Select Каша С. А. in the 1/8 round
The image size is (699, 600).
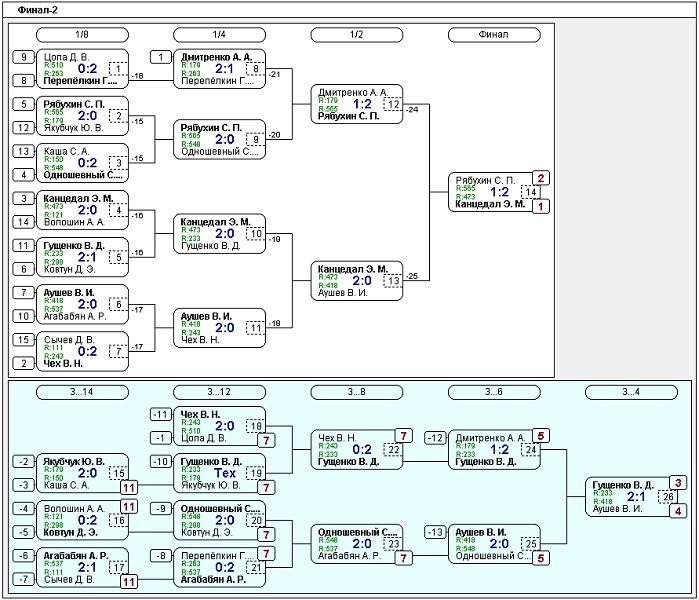[x=66, y=152]
